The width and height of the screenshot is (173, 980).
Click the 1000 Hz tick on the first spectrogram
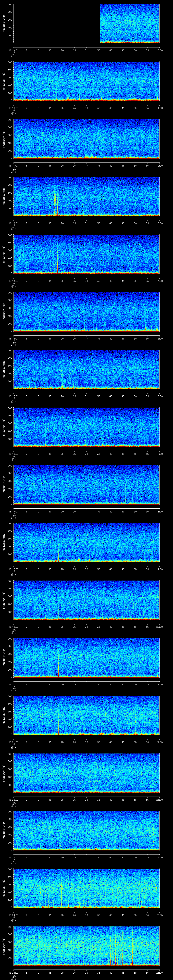click(x=9, y=5)
